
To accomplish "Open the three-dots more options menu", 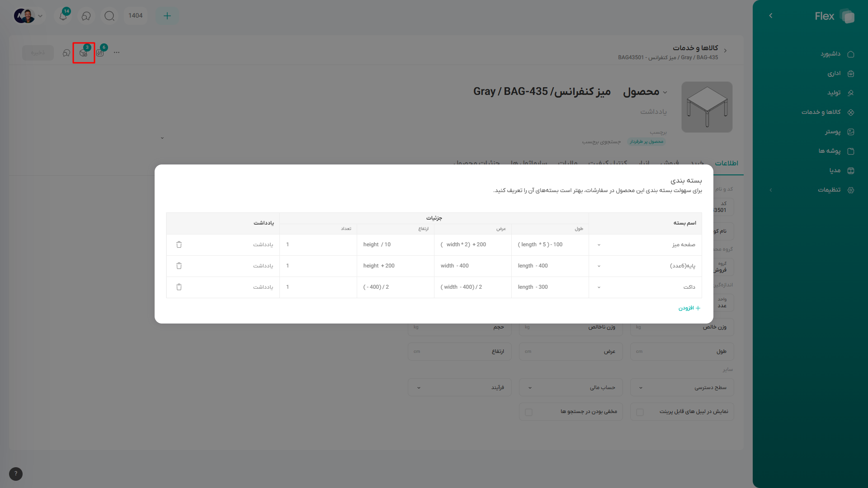I will pyautogui.click(x=117, y=53).
